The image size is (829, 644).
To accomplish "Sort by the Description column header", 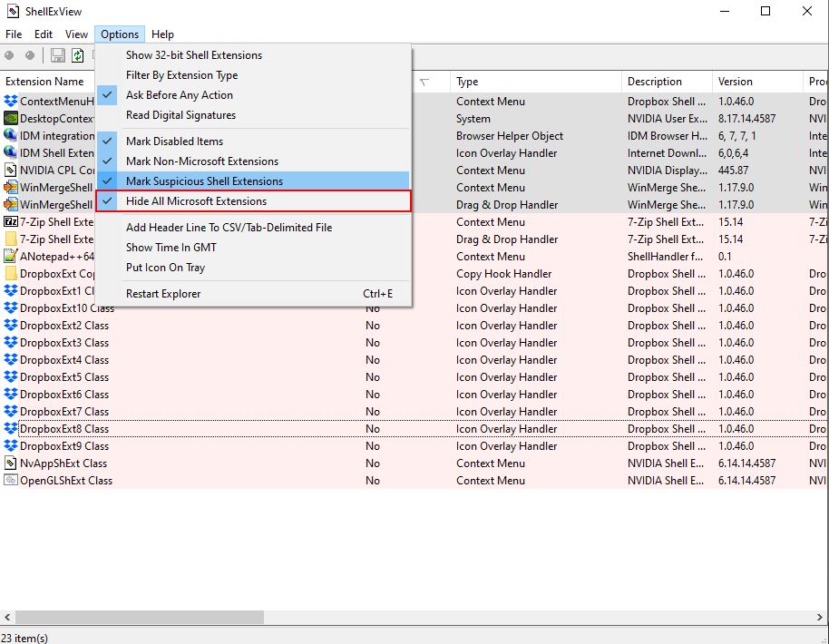I will [x=667, y=82].
